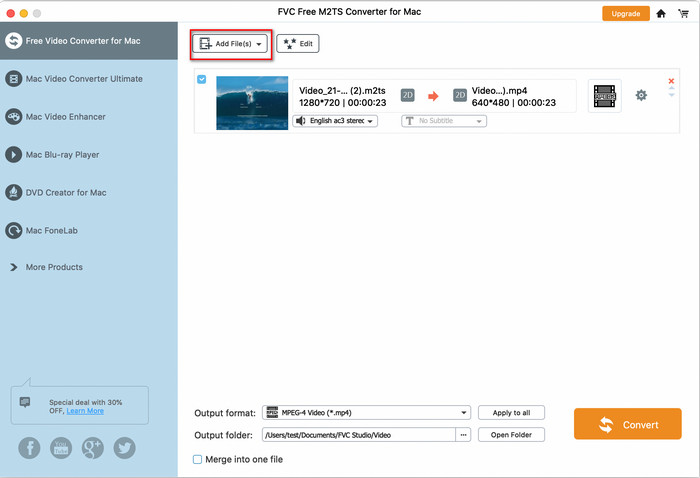Screen dimensions: 700x478
Task: Enable Merge into one file
Action: (197, 459)
